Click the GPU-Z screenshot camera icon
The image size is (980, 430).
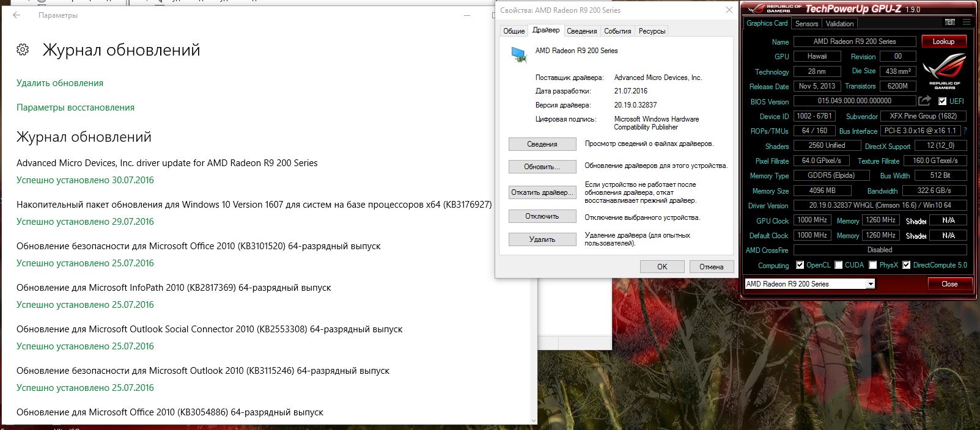(949, 22)
